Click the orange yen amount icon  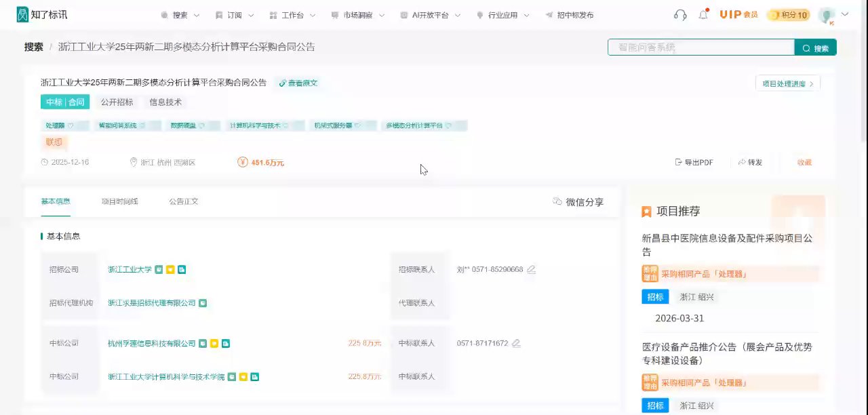point(243,162)
